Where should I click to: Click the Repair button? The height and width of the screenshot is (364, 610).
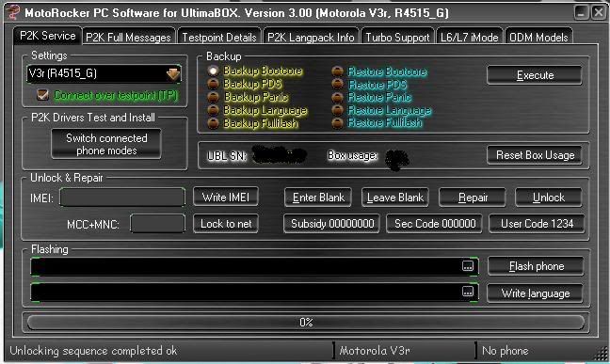click(x=473, y=198)
